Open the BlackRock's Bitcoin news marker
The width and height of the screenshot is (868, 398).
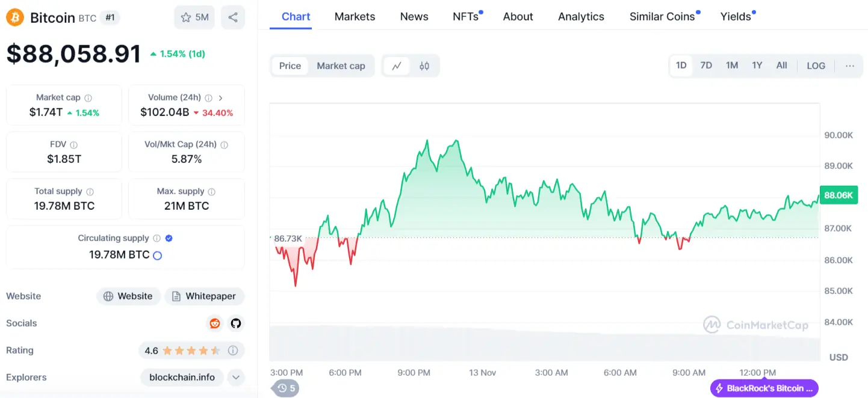[x=764, y=388]
